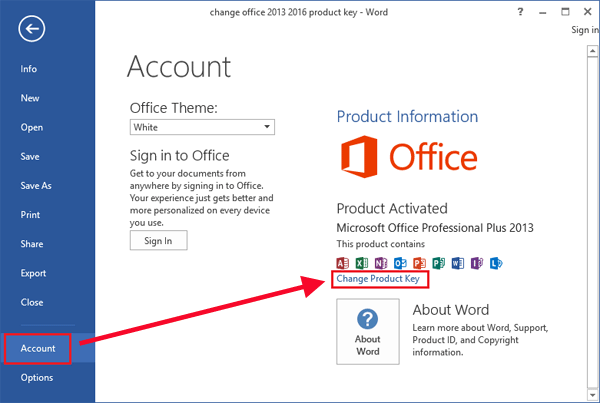Click the 'Office Theme:' label
Image resolution: width=600 pixels, height=403 pixels.
pos(173,108)
